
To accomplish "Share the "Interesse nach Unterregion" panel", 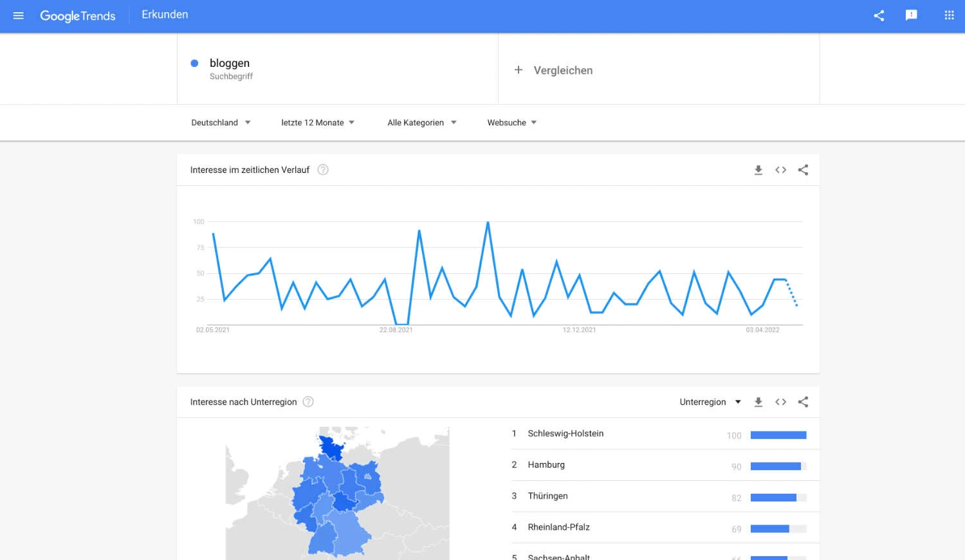I will 802,401.
